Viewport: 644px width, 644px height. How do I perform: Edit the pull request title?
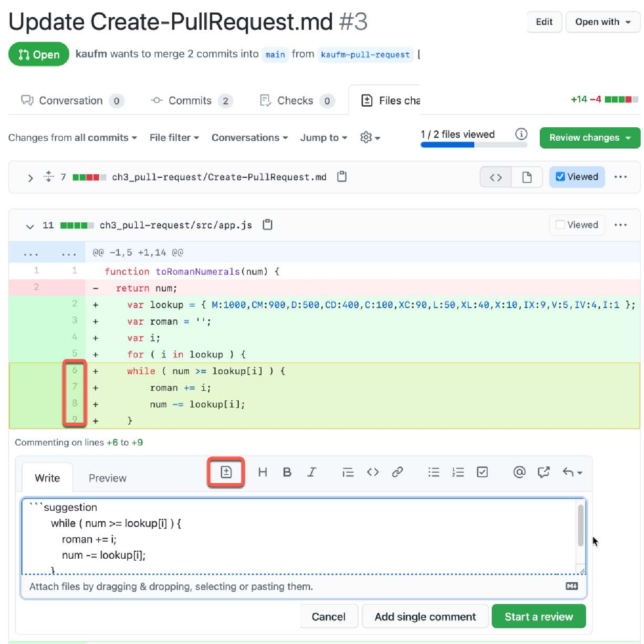pyautogui.click(x=544, y=22)
